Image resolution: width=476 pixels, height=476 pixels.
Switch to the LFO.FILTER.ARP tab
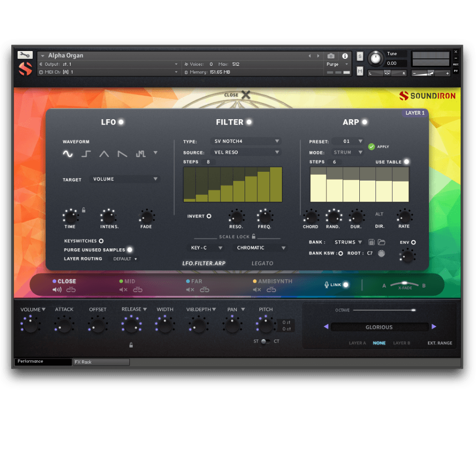[204, 263]
